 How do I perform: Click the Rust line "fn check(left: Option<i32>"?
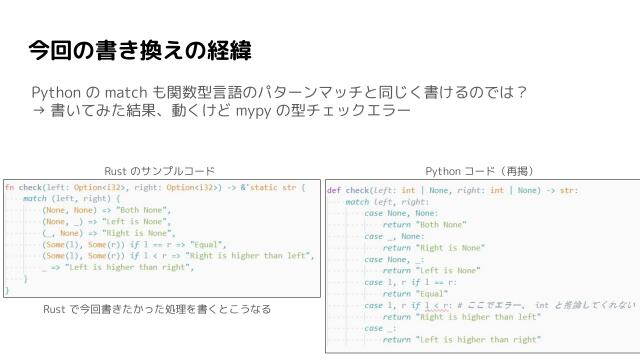(x=155, y=188)
